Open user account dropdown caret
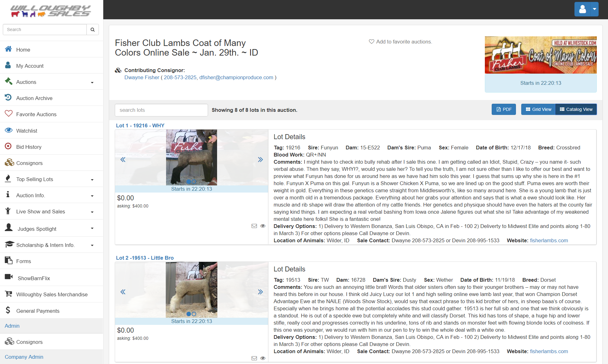 [594, 9]
